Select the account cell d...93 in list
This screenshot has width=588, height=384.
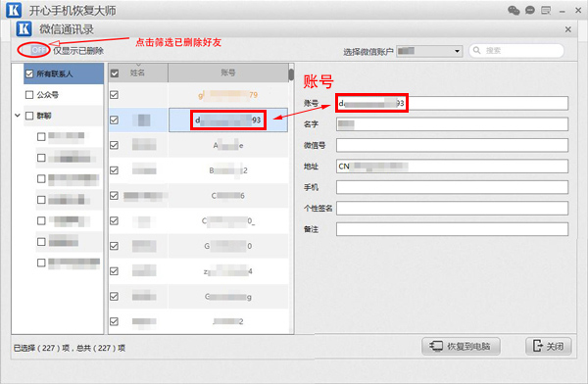click(x=228, y=120)
